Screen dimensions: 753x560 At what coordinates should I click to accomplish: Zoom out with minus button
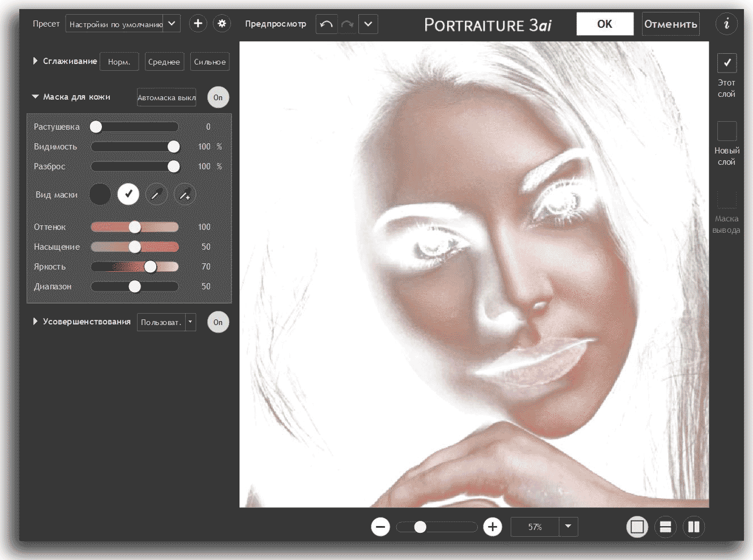pos(380,527)
